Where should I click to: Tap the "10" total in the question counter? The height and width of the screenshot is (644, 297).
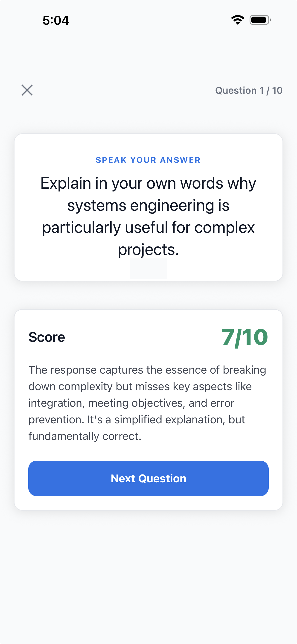pos(277,91)
